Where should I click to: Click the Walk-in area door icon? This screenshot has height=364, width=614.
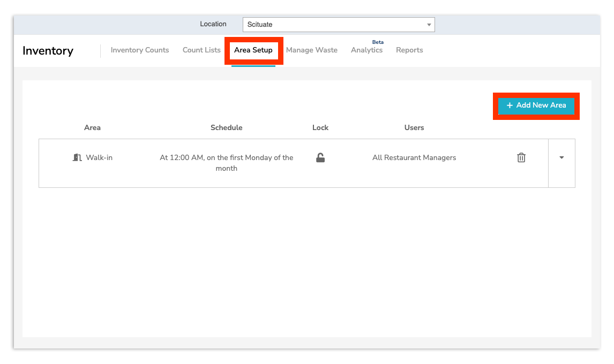tap(78, 157)
